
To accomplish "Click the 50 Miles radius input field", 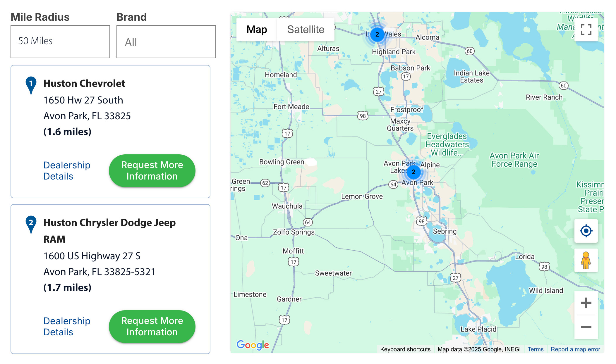I will pyautogui.click(x=60, y=42).
